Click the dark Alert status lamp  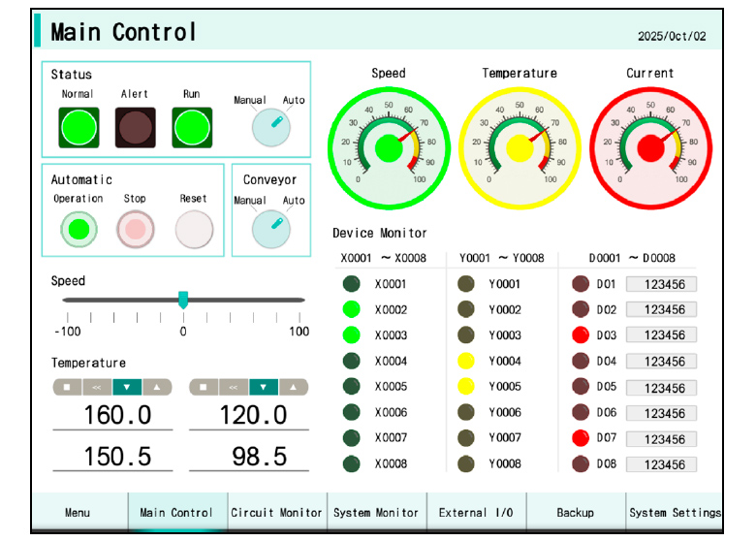(135, 127)
